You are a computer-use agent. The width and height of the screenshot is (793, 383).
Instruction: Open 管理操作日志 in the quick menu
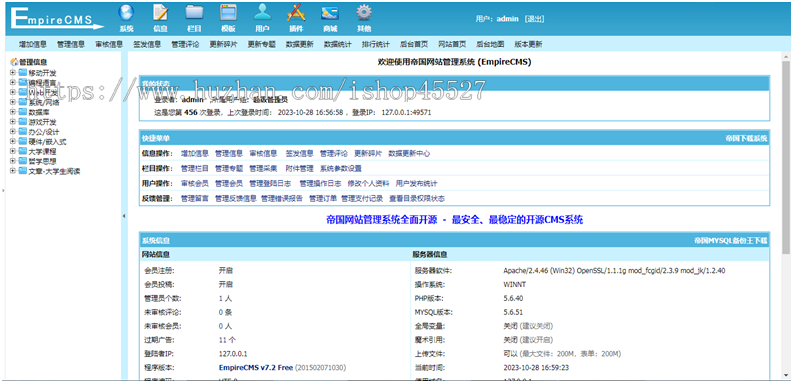click(x=320, y=184)
